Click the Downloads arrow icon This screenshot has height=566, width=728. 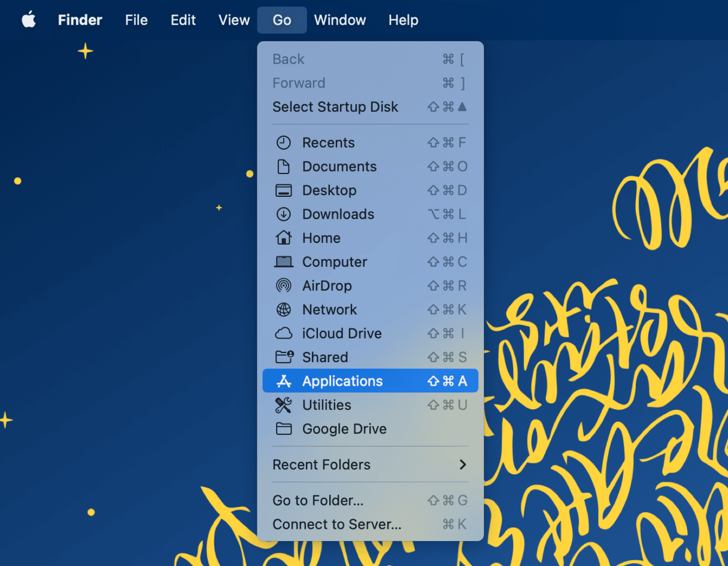(283, 214)
